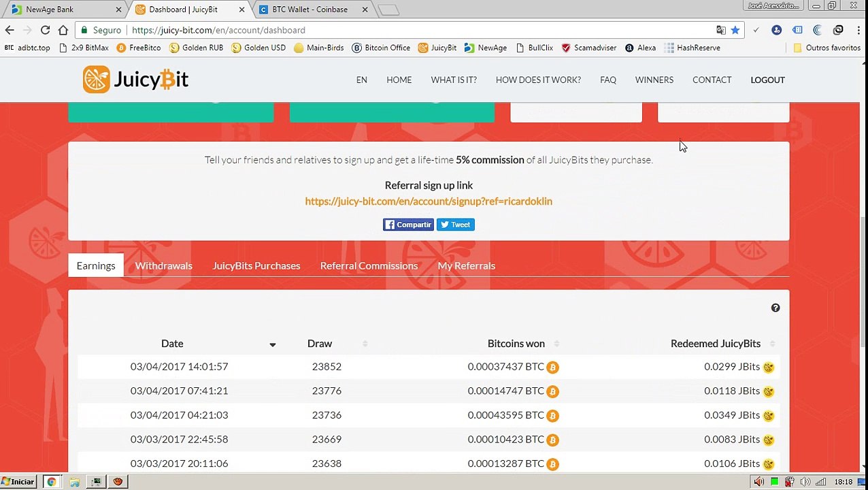The height and width of the screenshot is (490, 868).
Task: Reload the page with refresh icon
Action: coord(45,30)
